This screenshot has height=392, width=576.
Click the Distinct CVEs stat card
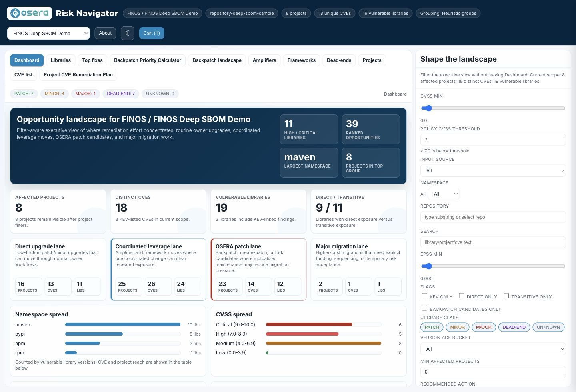(158, 211)
